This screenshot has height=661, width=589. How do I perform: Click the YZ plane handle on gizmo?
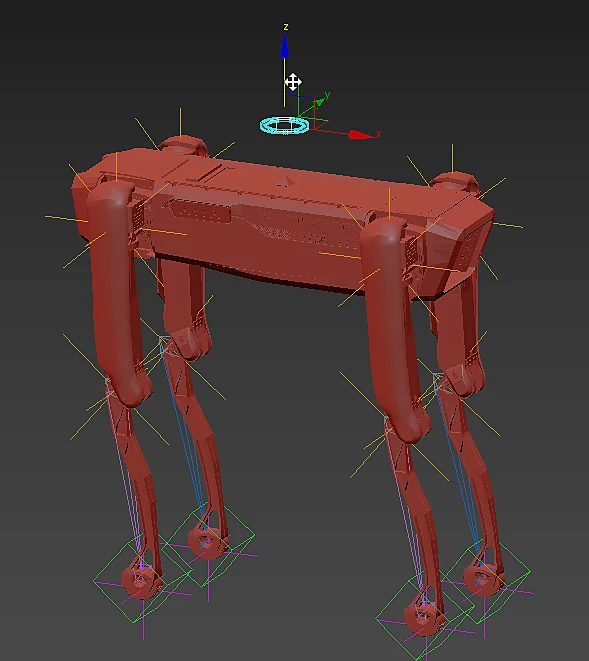coord(306,106)
